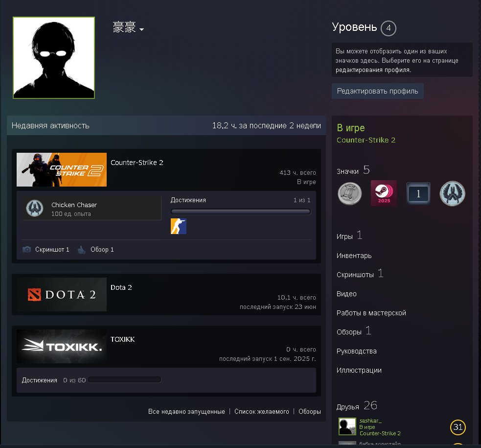481x448 pixels.
Task: Open Counter-Strike 2 under В игре status
Action: (366, 140)
